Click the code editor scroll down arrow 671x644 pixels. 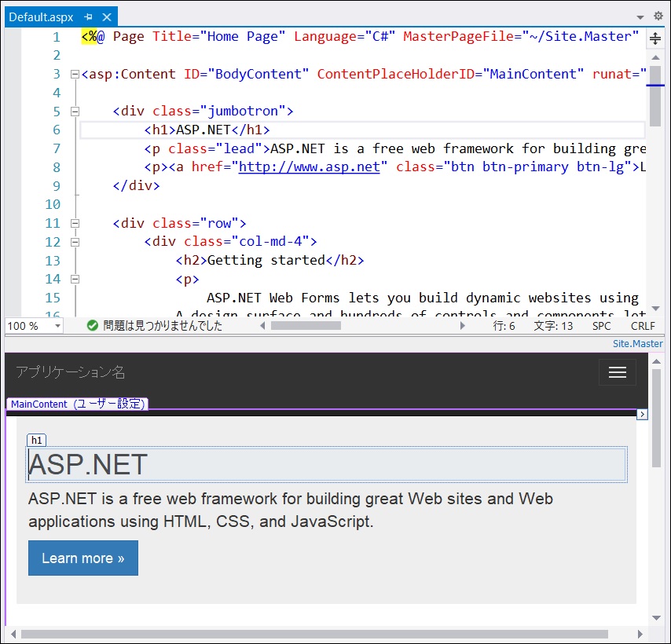655,309
